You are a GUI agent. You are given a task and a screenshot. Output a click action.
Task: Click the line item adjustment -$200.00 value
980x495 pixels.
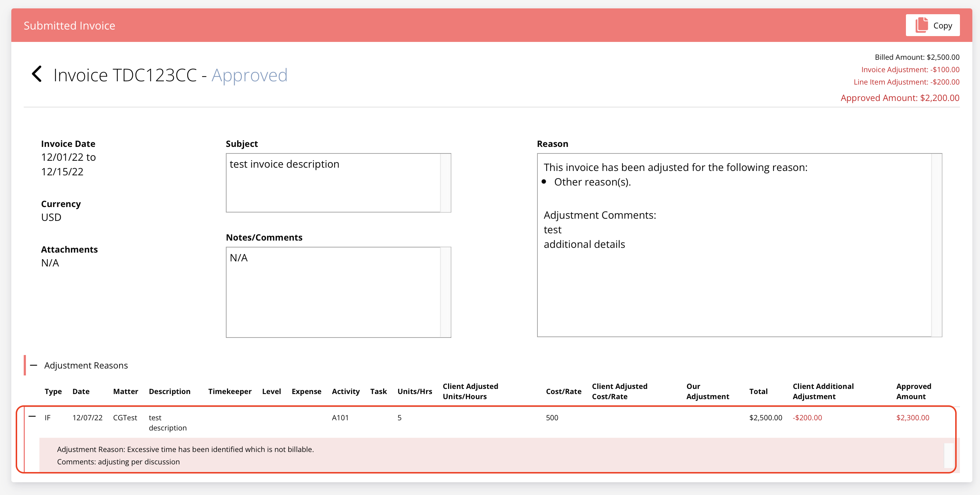807,417
